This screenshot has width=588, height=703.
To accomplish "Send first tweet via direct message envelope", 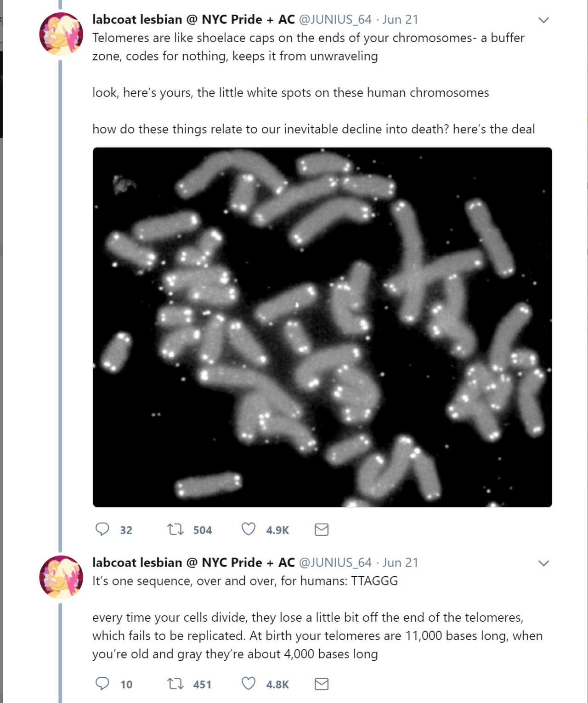I will tap(322, 530).
